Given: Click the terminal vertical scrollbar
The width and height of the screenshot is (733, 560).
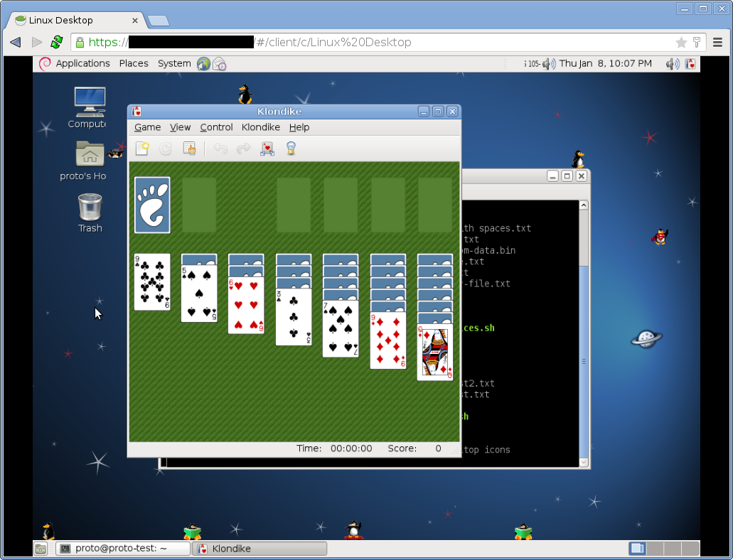Looking at the screenshot, I should tap(584, 334).
